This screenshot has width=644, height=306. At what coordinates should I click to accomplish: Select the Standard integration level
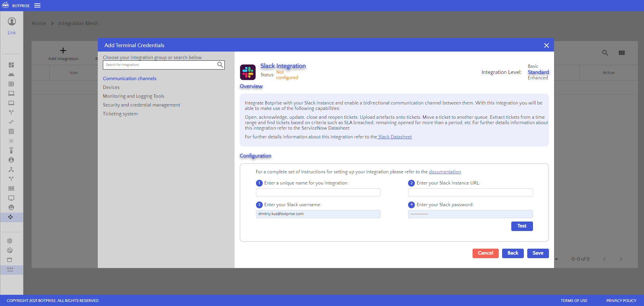(538, 72)
